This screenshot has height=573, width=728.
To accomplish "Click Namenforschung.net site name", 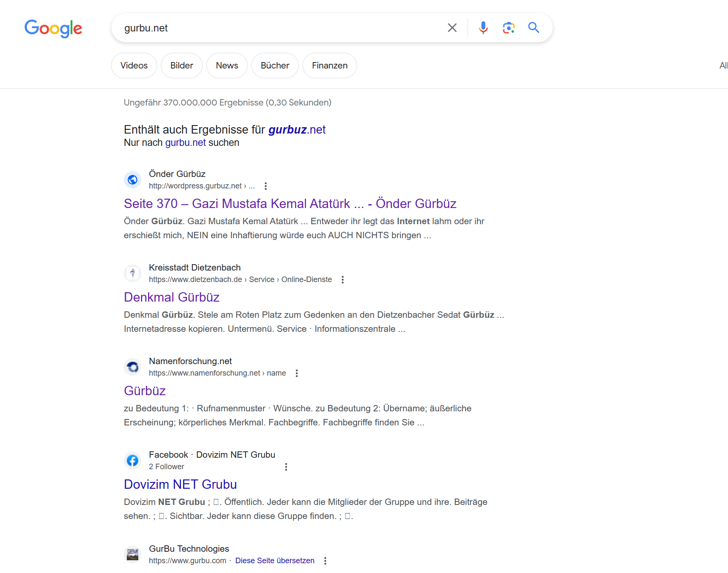I will click(x=190, y=361).
